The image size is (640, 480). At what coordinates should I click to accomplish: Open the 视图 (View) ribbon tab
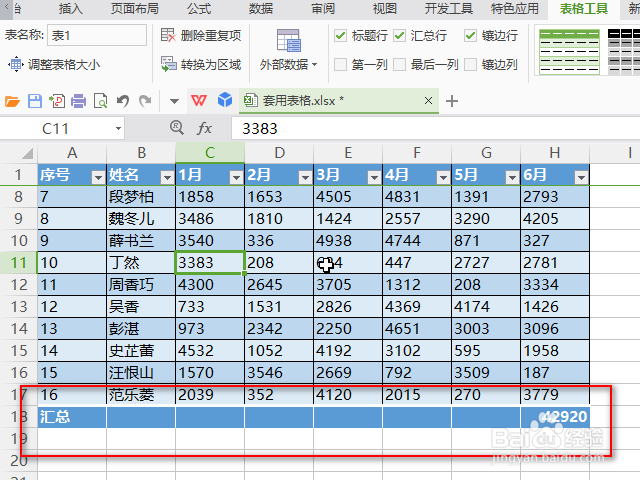tap(384, 8)
